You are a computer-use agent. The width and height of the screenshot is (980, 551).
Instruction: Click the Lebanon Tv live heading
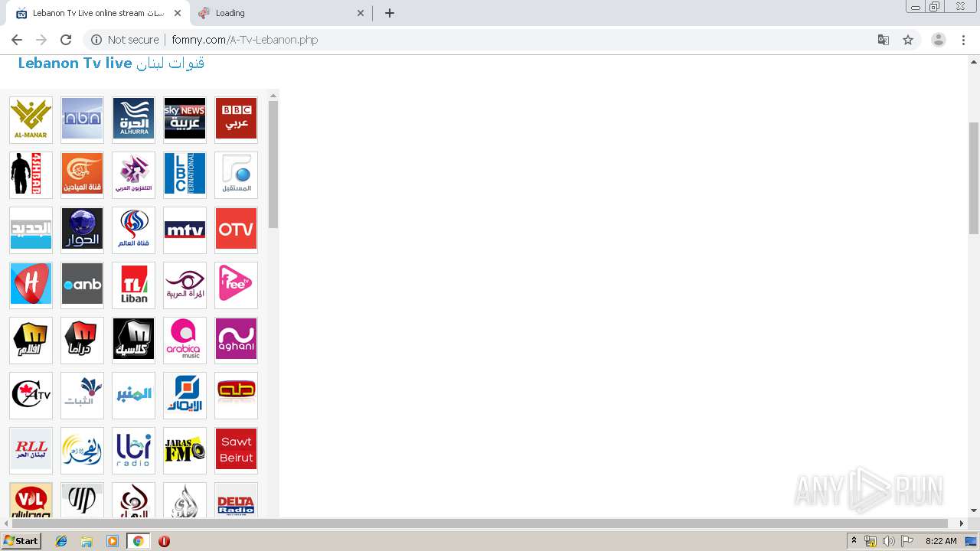pyautogui.click(x=111, y=64)
